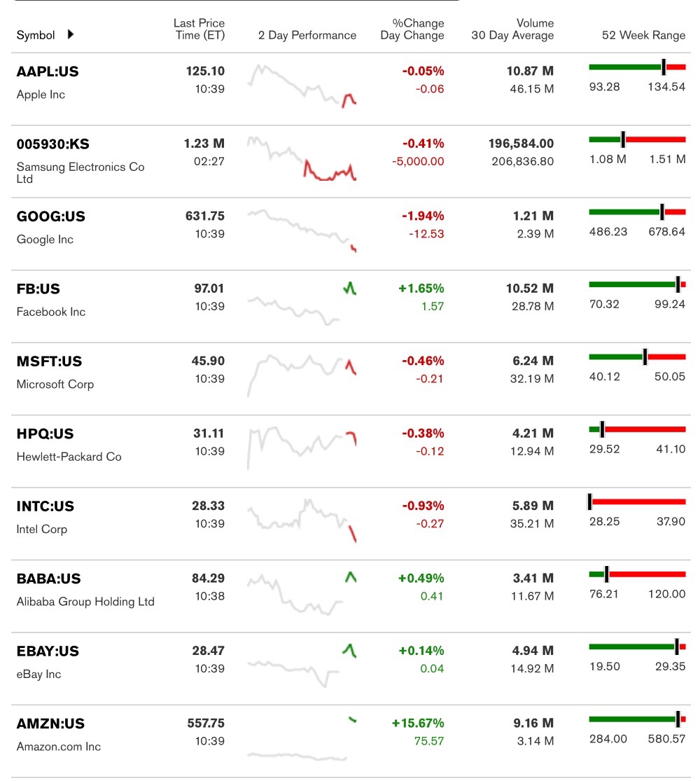The height and width of the screenshot is (781, 700).
Task: Click the Microsoft 2 day performance chart
Action: click(302, 375)
